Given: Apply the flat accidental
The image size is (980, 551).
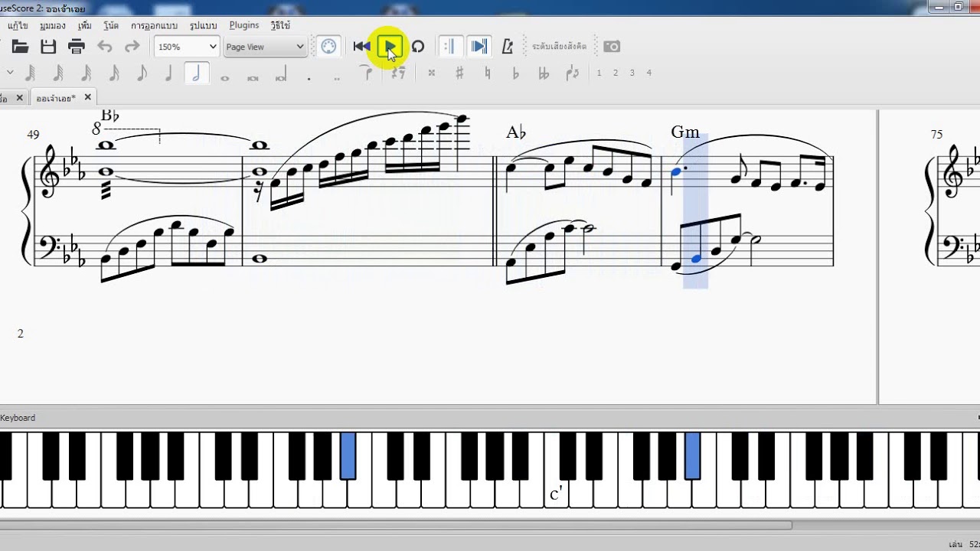Looking at the screenshot, I should [515, 73].
